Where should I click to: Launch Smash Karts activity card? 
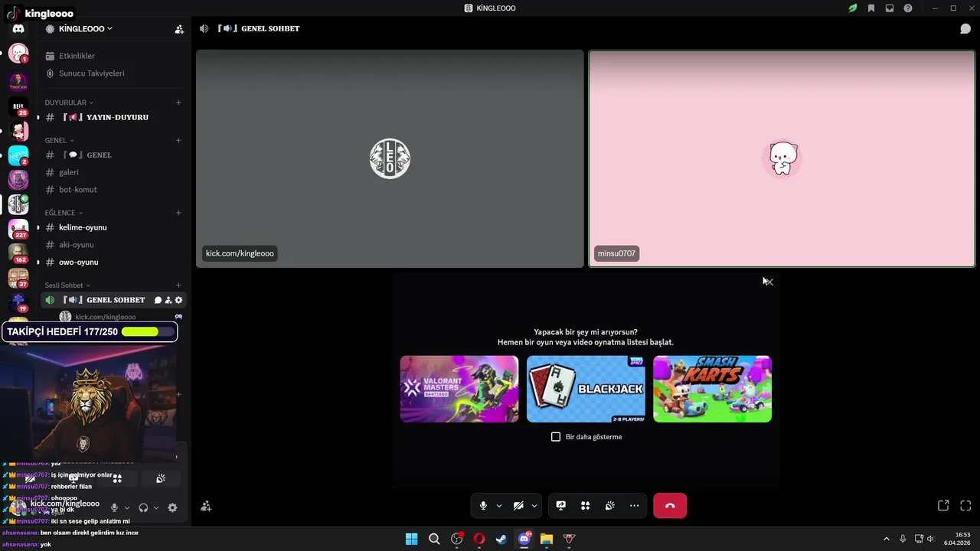coord(712,389)
